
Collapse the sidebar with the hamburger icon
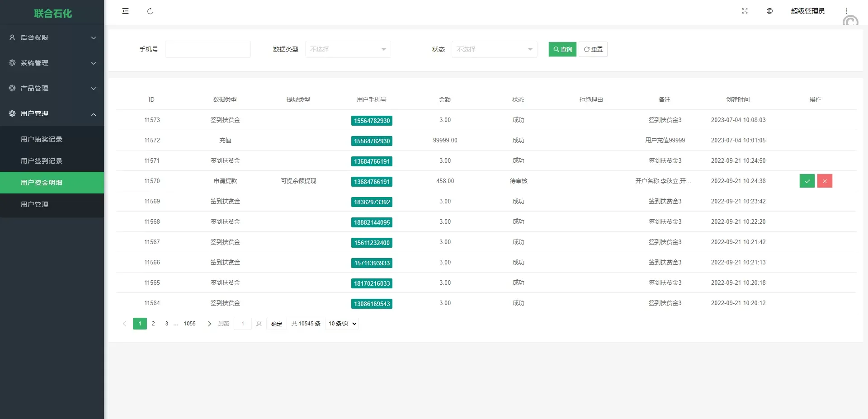point(125,11)
